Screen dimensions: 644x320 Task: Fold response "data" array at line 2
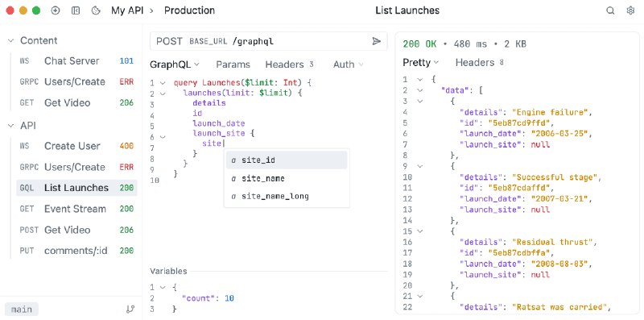[x=419, y=90]
